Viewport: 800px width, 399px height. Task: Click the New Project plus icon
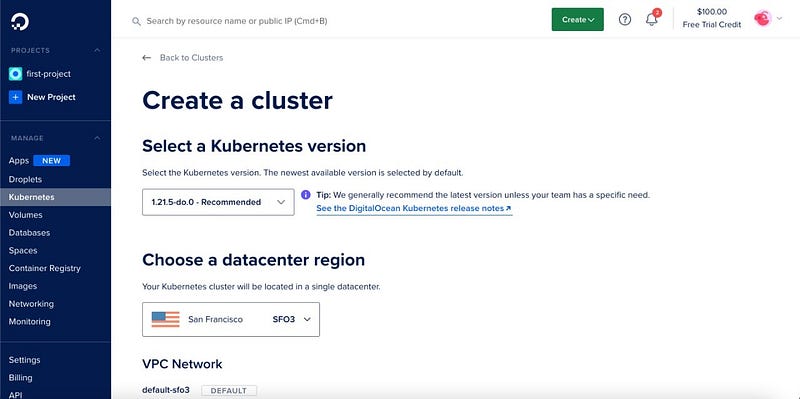coord(15,97)
